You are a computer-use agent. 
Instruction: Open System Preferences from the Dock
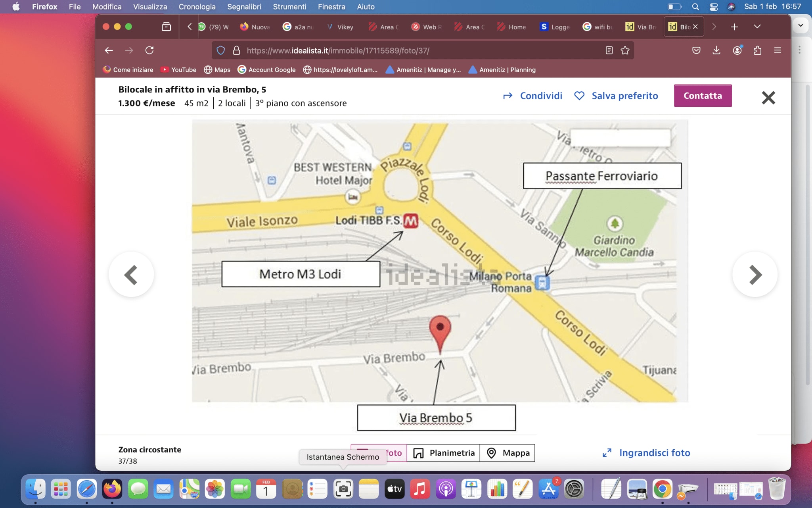pyautogui.click(x=574, y=489)
